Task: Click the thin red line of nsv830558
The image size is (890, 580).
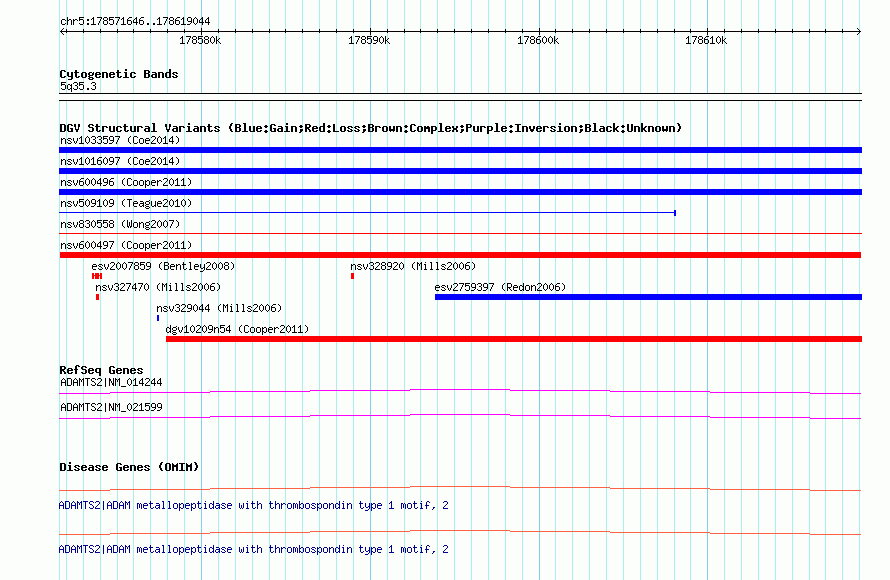Action: click(460, 233)
